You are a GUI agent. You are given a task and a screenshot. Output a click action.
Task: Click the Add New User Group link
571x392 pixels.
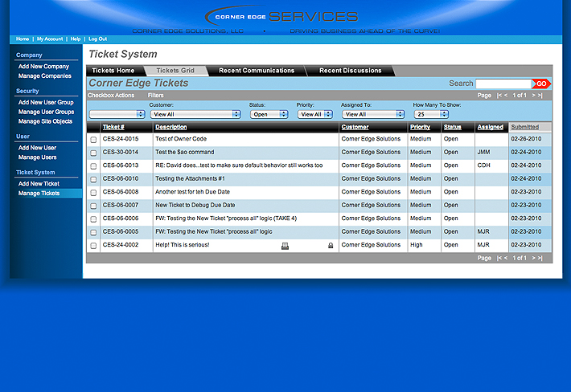(x=46, y=103)
